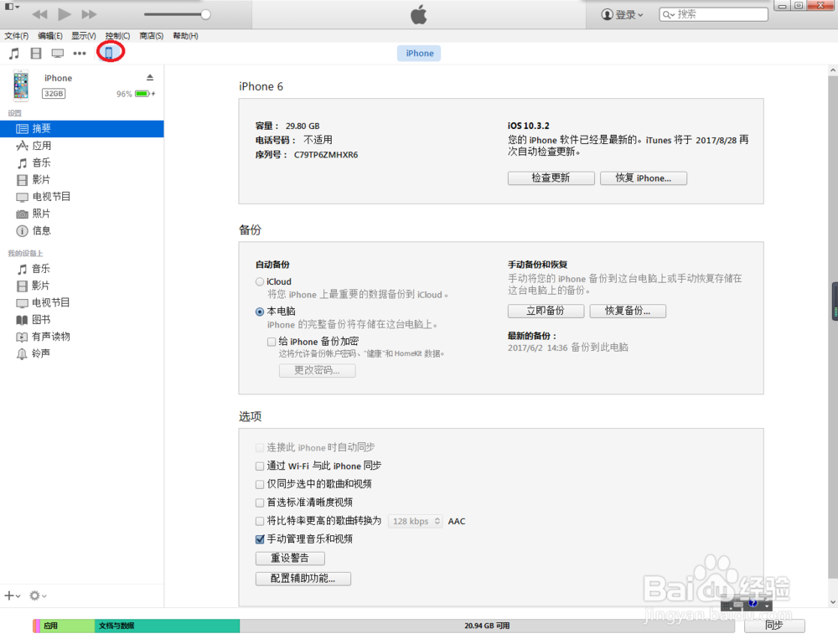This screenshot has height=644, width=838.
Task: Open the 登录 account dropdown
Action: point(622,14)
